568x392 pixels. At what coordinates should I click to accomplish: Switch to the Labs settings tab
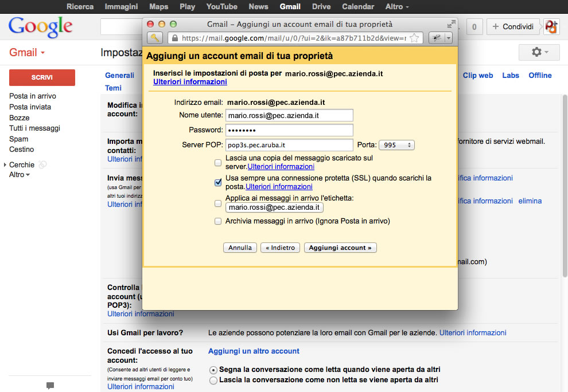[x=511, y=76]
